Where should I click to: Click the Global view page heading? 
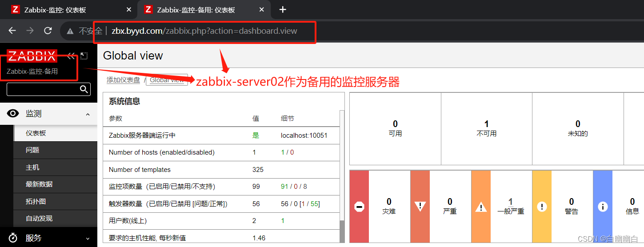point(133,56)
